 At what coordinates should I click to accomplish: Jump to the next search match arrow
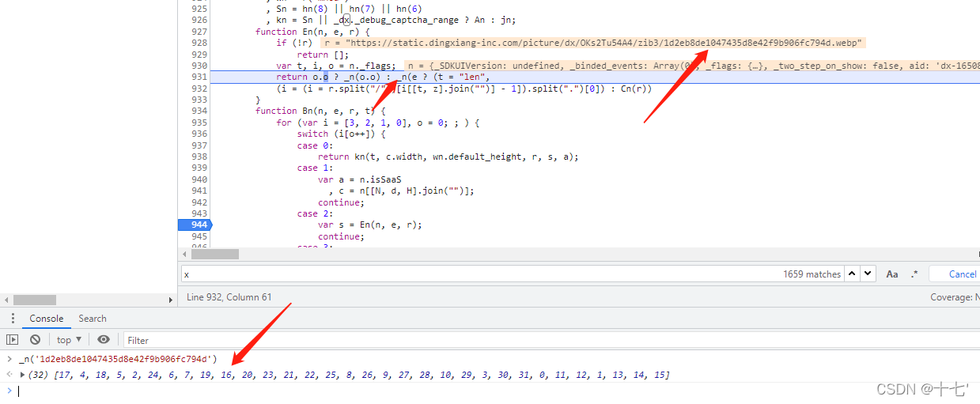click(x=868, y=274)
